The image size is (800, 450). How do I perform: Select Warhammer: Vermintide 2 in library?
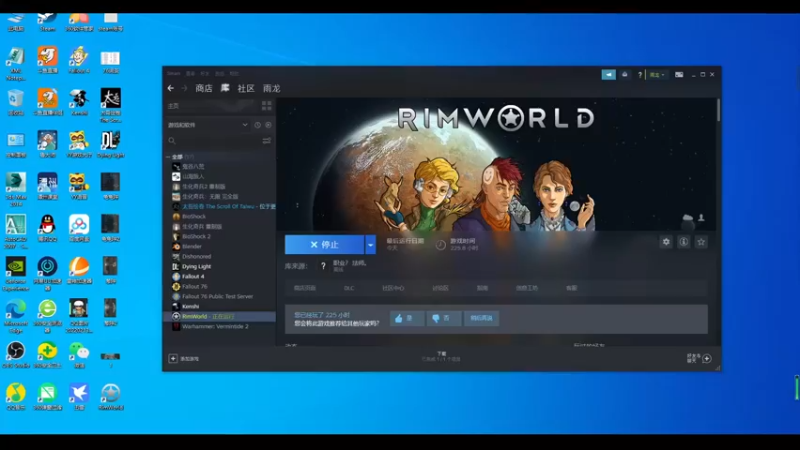coord(215,327)
